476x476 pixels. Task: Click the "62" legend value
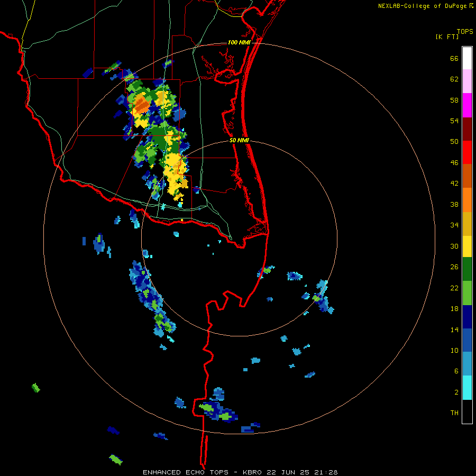click(x=454, y=79)
